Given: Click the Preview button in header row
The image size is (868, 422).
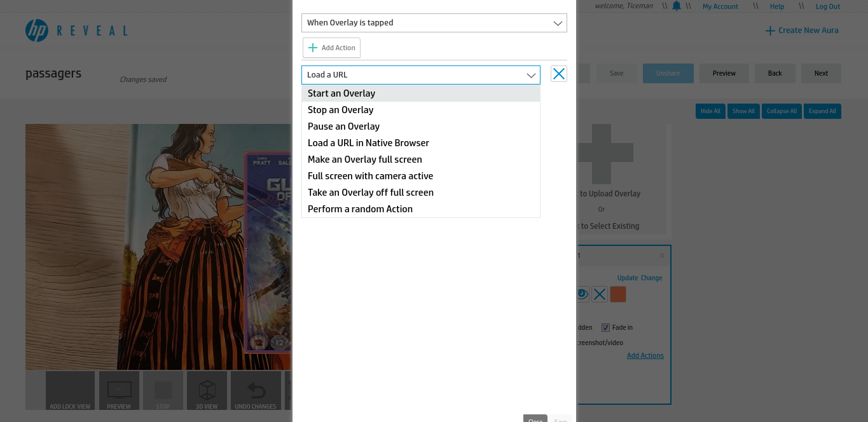Looking at the screenshot, I should pos(724,73).
